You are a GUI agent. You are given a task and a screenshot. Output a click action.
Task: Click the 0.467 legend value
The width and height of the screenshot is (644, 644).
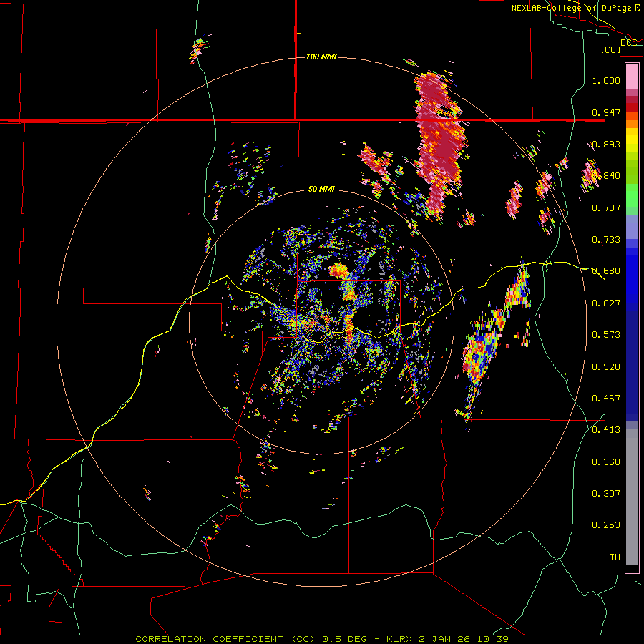[x=606, y=399]
